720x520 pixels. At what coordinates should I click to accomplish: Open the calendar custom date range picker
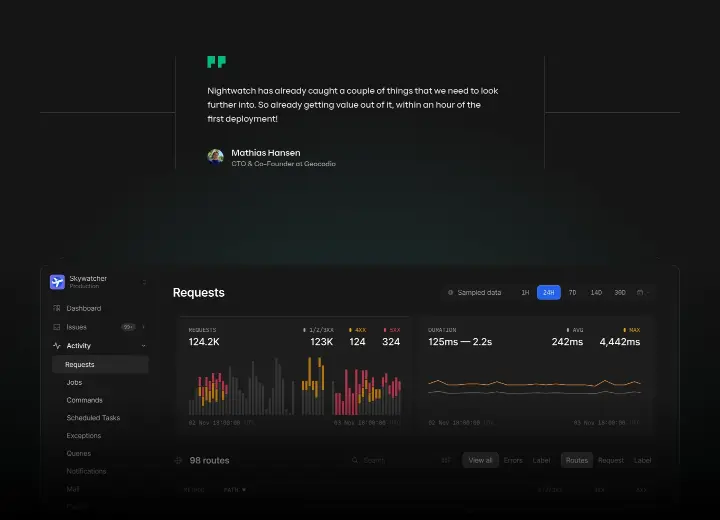(x=642, y=293)
